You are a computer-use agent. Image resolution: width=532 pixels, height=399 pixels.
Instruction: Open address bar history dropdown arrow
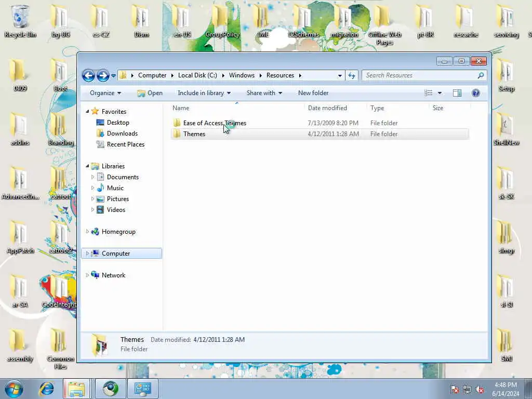(340, 76)
